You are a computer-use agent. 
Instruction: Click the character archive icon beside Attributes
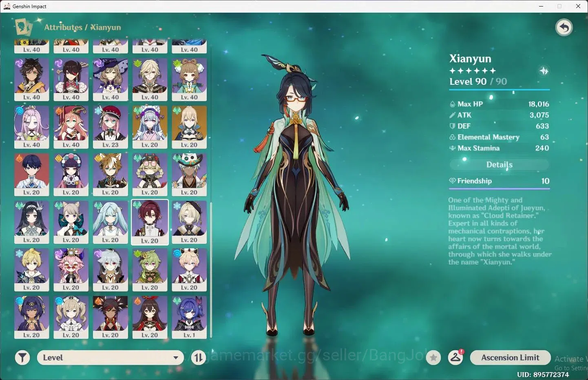[24, 27]
